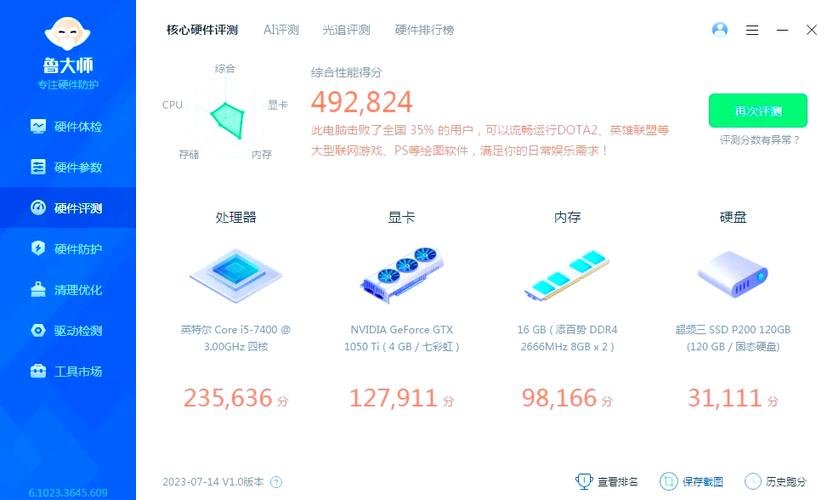Open 硬件防护 in the sidebar
Image resolution: width=833 pixels, height=500 pixels.
pos(67,249)
